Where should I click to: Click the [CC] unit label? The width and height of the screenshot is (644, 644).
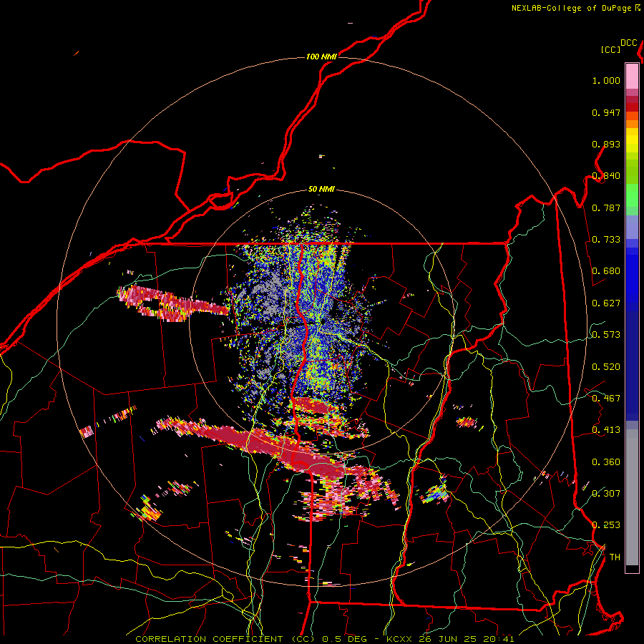click(610, 49)
